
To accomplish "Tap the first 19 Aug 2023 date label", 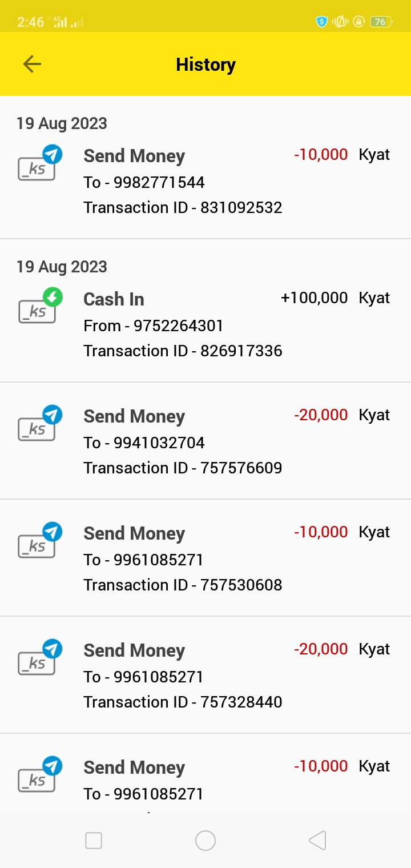I will [x=62, y=123].
